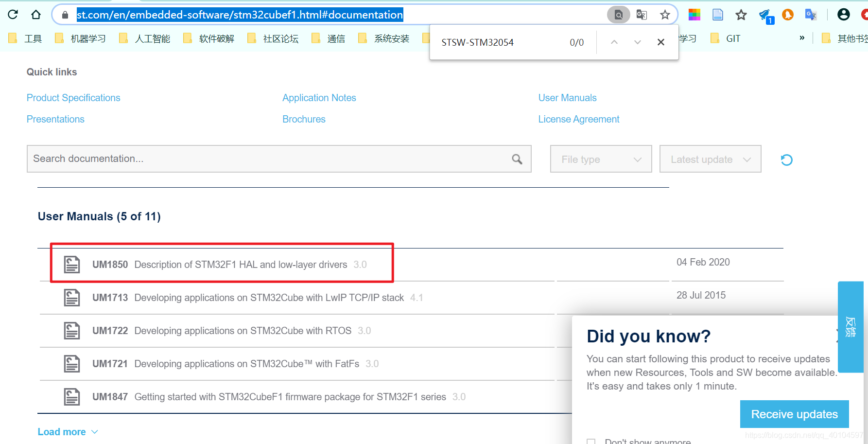Go to the browser home page icon
868x444 pixels.
(36, 15)
